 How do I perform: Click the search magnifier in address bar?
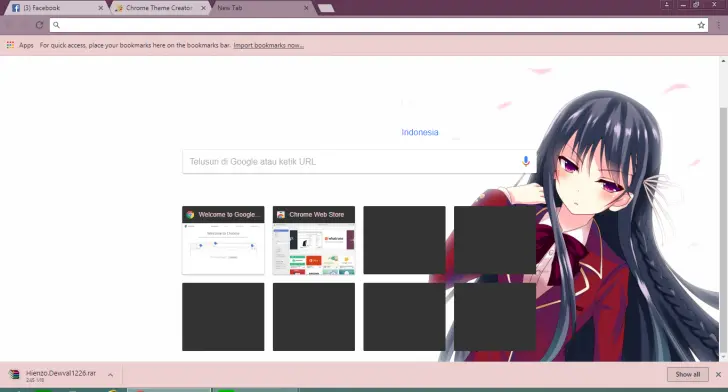click(56, 25)
